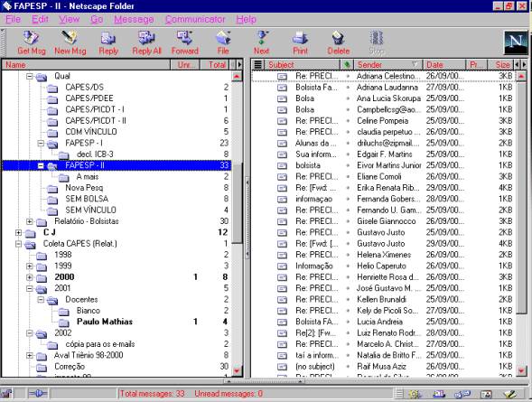Open the File message toolbar icon
Image resolution: width=532 pixels, height=402 pixels.
[x=223, y=42]
